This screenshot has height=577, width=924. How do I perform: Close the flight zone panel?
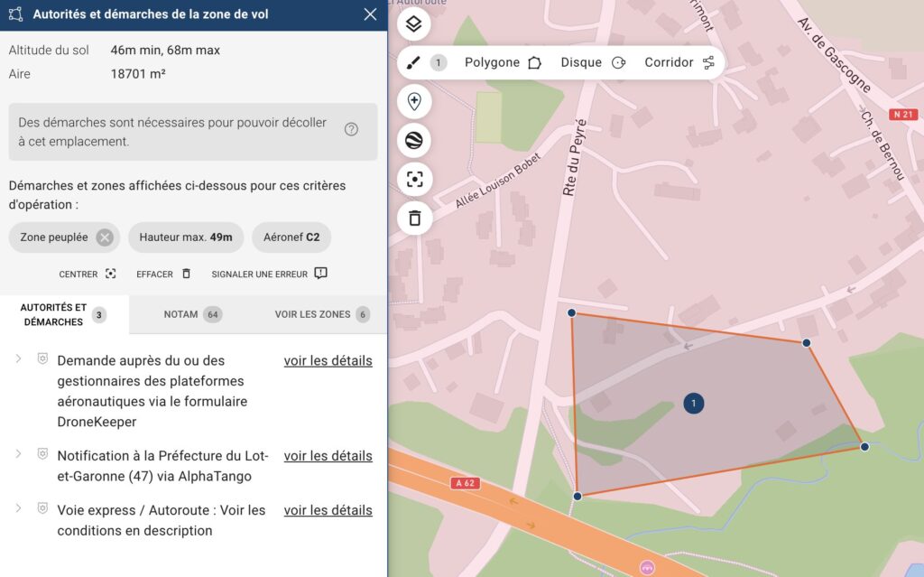(370, 14)
